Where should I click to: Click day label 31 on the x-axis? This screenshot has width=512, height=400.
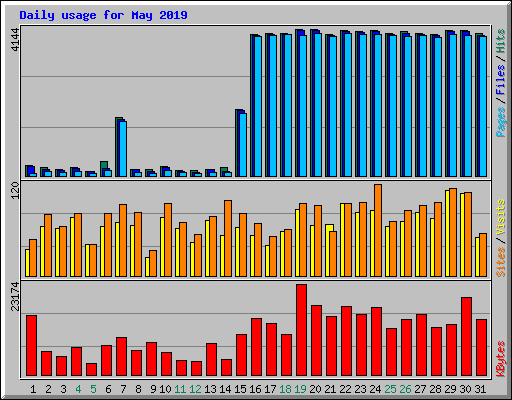[x=480, y=389]
